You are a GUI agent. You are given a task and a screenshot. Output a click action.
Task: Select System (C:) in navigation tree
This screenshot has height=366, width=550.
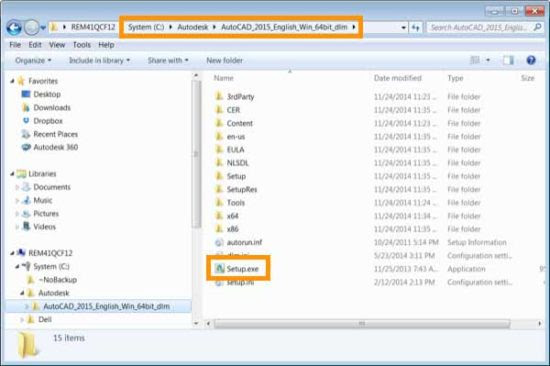[x=51, y=267]
